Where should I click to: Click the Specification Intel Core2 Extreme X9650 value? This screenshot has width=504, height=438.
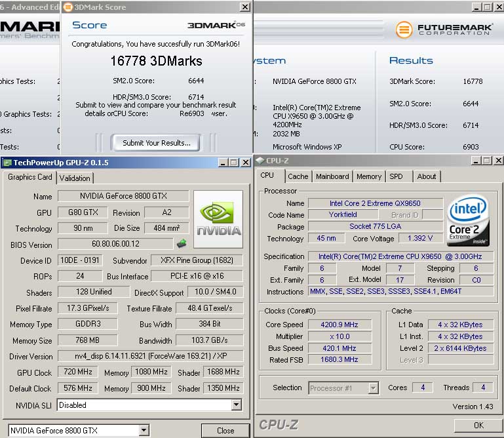(x=400, y=256)
